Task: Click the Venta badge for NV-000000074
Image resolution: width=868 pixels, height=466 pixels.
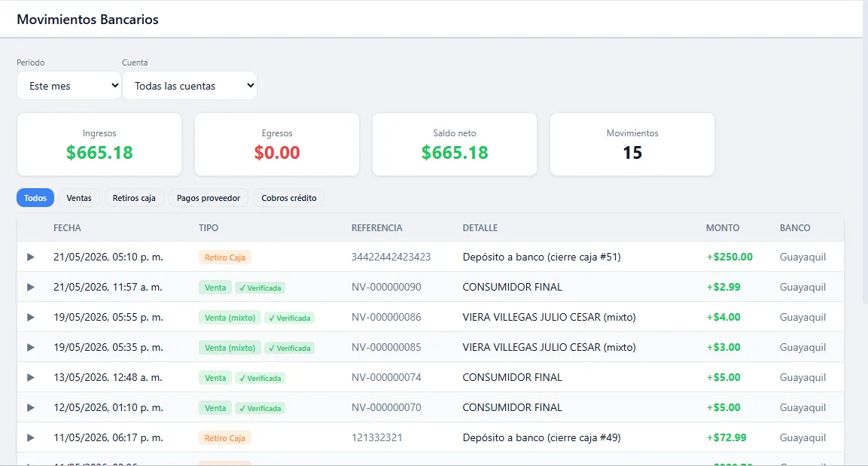Action: [x=215, y=378]
